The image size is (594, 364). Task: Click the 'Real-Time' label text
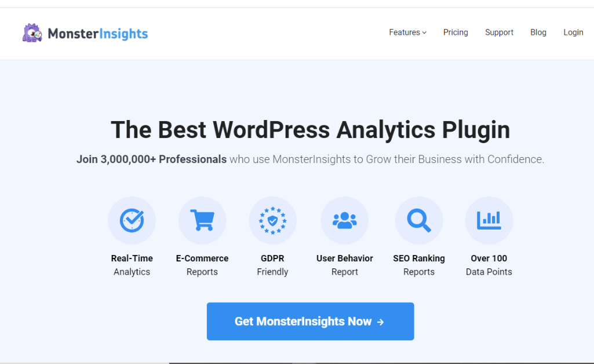point(132,259)
